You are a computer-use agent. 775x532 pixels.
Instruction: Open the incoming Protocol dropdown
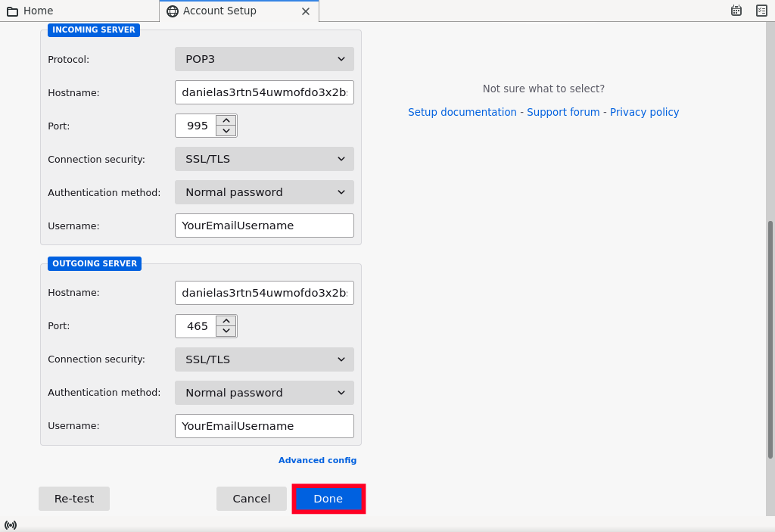[264, 59]
